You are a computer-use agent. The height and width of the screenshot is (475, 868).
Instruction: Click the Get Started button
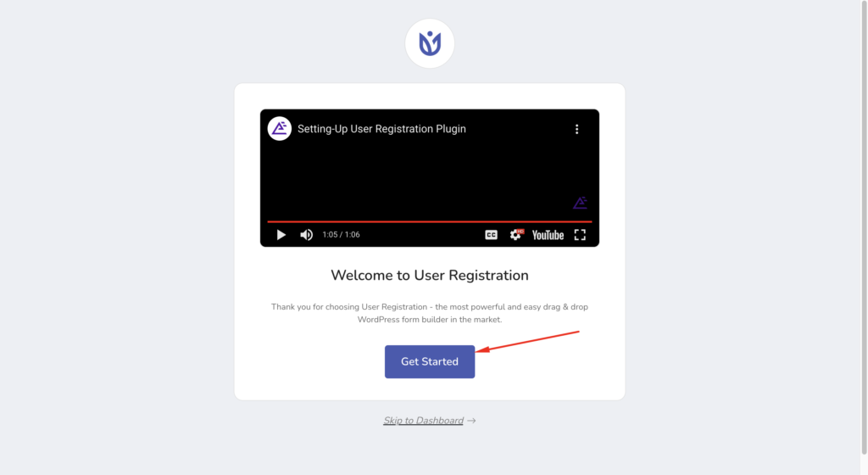pyautogui.click(x=430, y=361)
